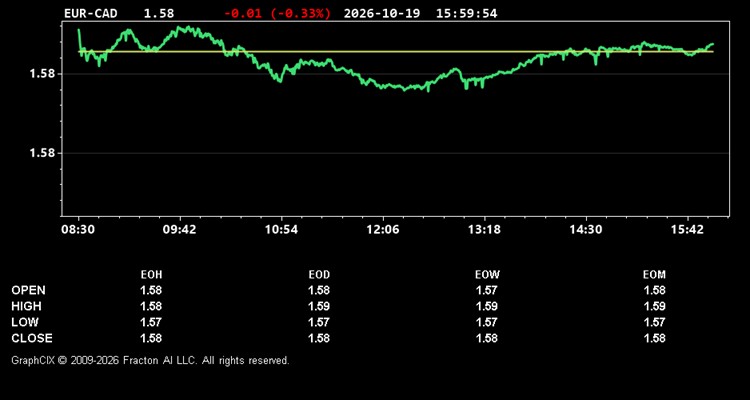The image size is (750, 400).
Task: Select the date 2026-10-19 in the header
Action: click(x=382, y=13)
